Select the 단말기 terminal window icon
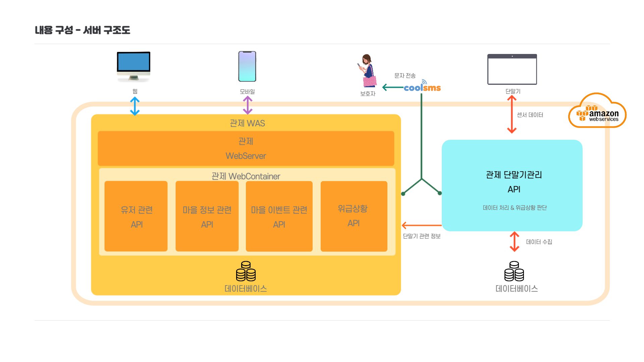This screenshot has height=362, width=644. (512, 69)
